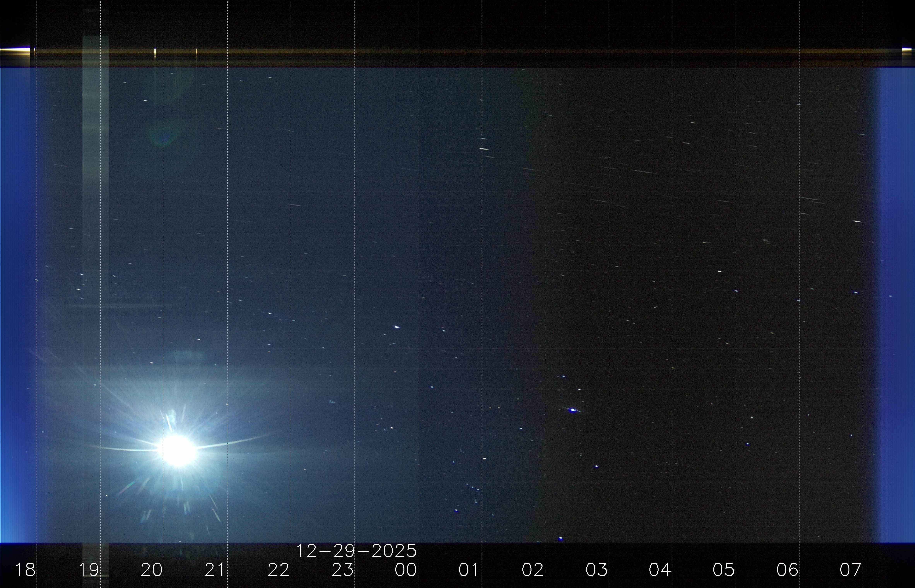Select the 20 hour marker
915x588 pixels.
[x=152, y=570]
